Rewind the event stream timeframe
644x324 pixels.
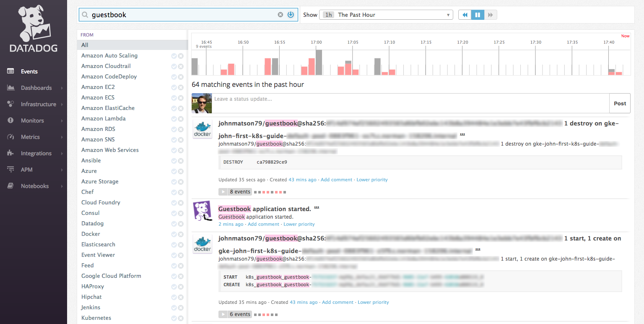pos(465,15)
